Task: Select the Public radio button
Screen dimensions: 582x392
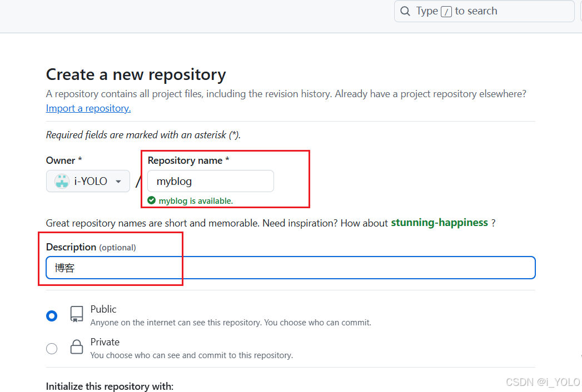Action: click(x=52, y=315)
